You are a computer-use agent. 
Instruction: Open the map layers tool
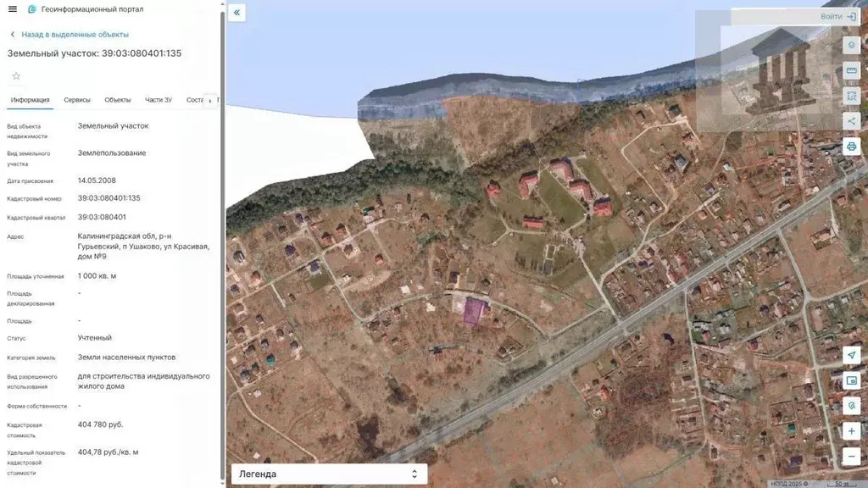pyautogui.click(x=852, y=45)
